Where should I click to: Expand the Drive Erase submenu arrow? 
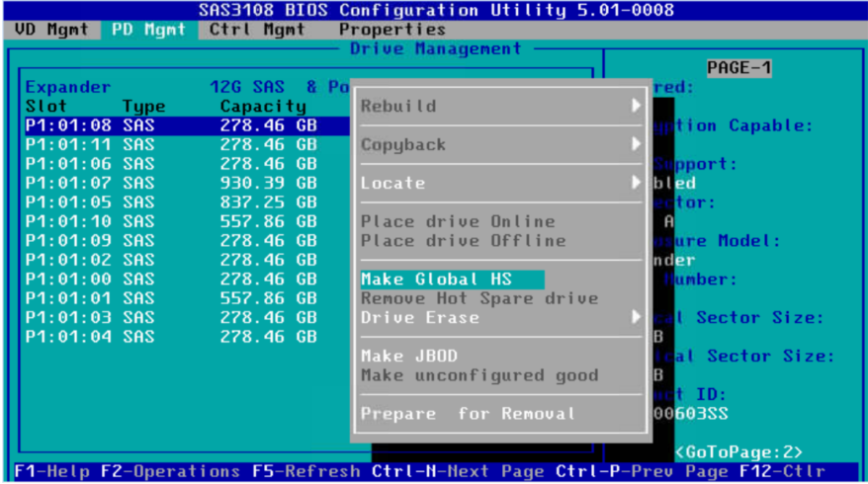(637, 317)
